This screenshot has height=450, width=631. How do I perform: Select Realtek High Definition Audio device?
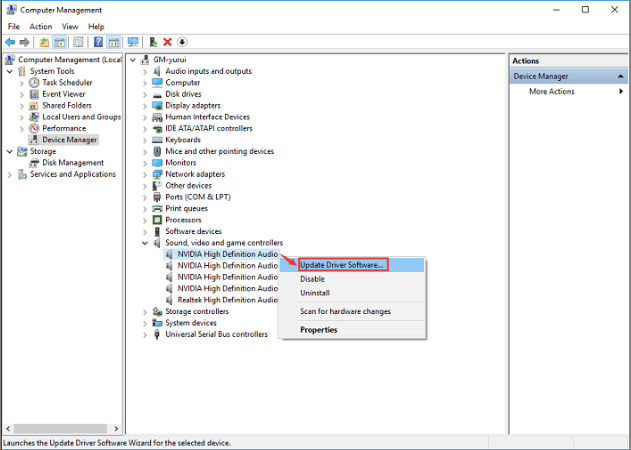point(227,300)
